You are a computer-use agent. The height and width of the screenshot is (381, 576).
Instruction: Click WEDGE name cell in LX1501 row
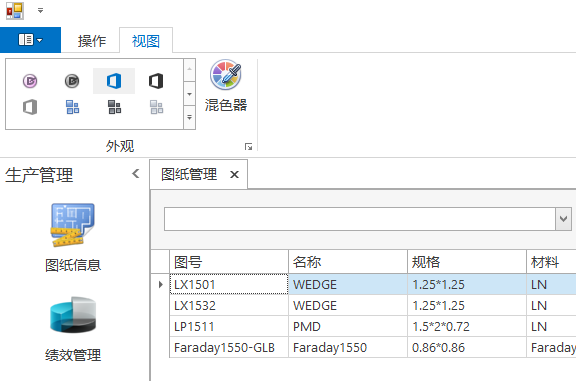[x=348, y=284]
